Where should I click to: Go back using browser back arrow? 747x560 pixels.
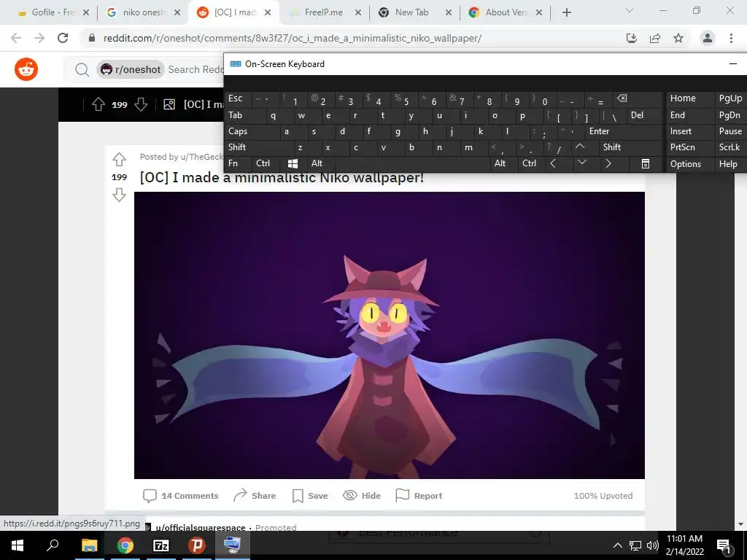click(x=16, y=38)
